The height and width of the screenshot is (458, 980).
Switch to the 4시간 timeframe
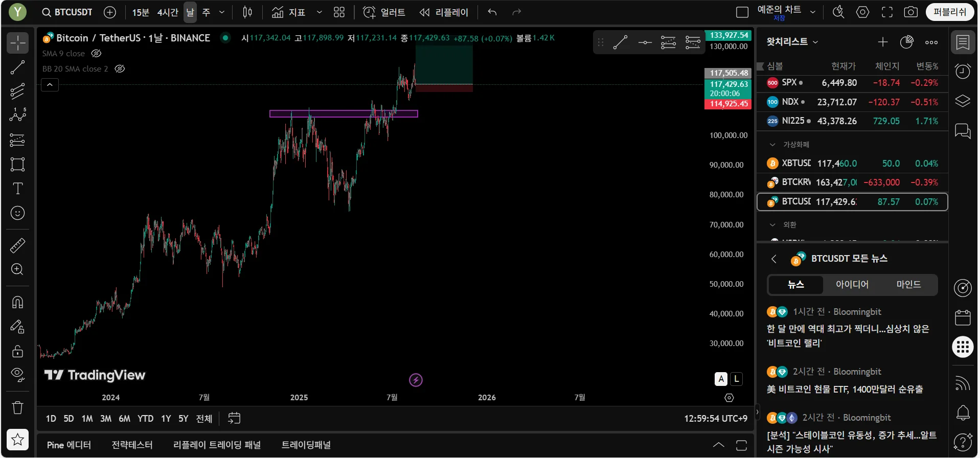tap(168, 12)
